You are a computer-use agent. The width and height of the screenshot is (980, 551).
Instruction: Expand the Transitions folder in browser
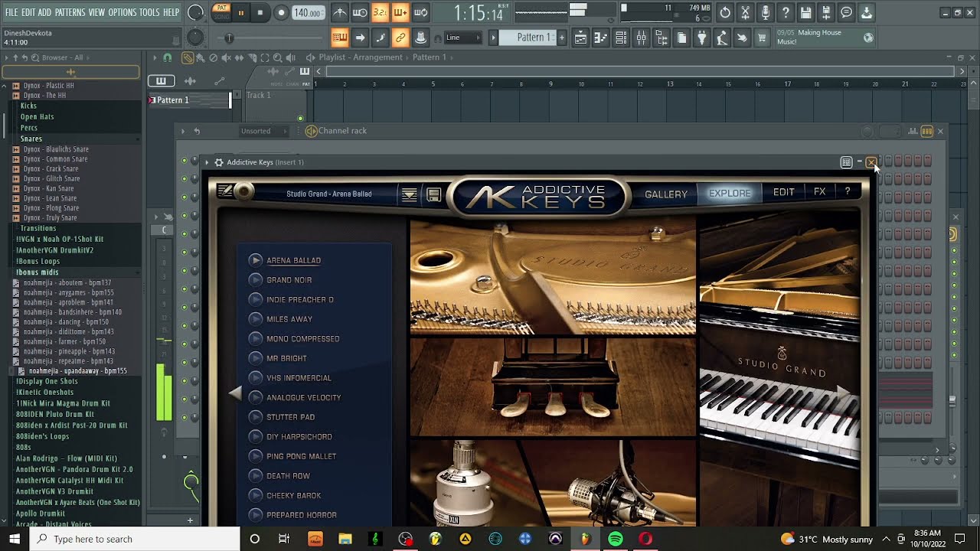click(38, 228)
